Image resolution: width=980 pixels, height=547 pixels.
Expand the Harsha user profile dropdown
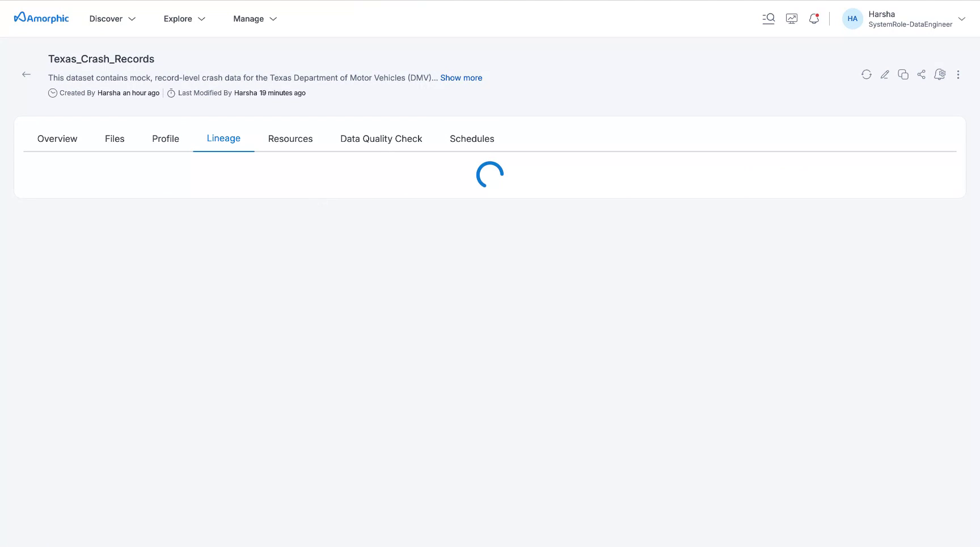pyautogui.click(x=962, y=19)
